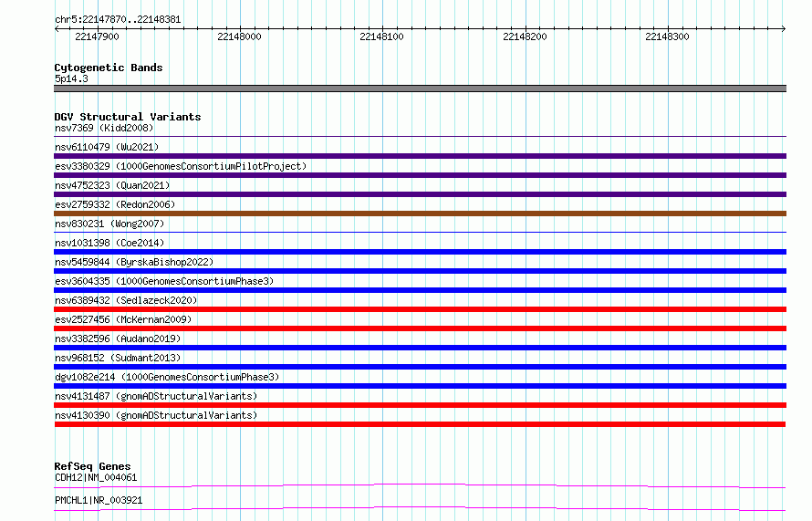Viewport: 812px width, 521px height.
Task: Click the right arrow end of the ruler
Action: [x=784, y=29]
